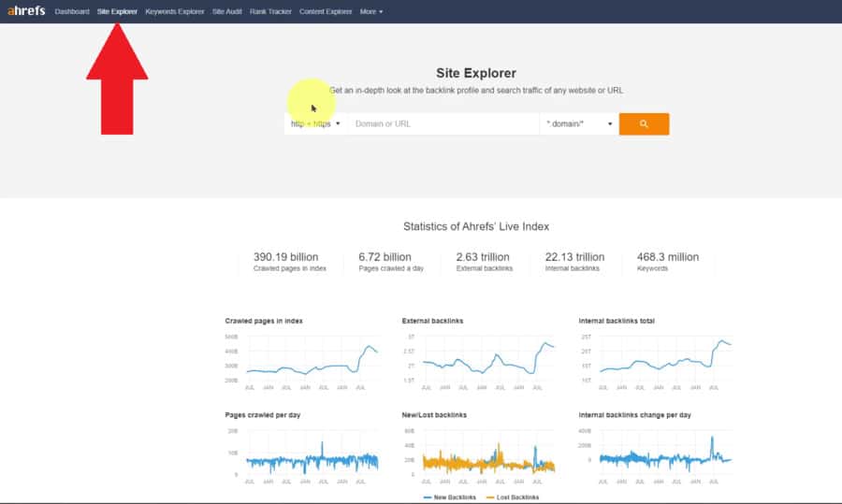
Task: Click the Pages crawled per day chart
Action: [x=302, y=455]
